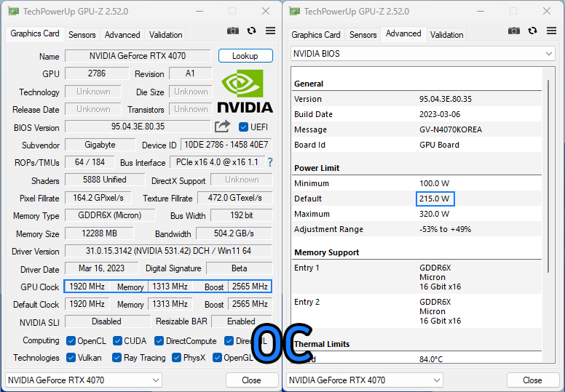Click the NVIDIA logo image

pos(245,92)
